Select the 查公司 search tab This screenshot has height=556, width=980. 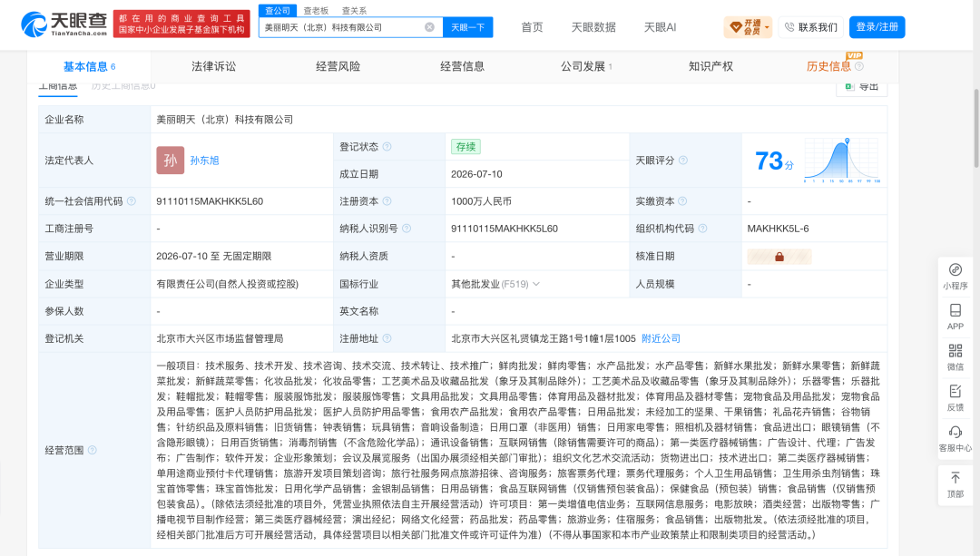pos(278,11)
